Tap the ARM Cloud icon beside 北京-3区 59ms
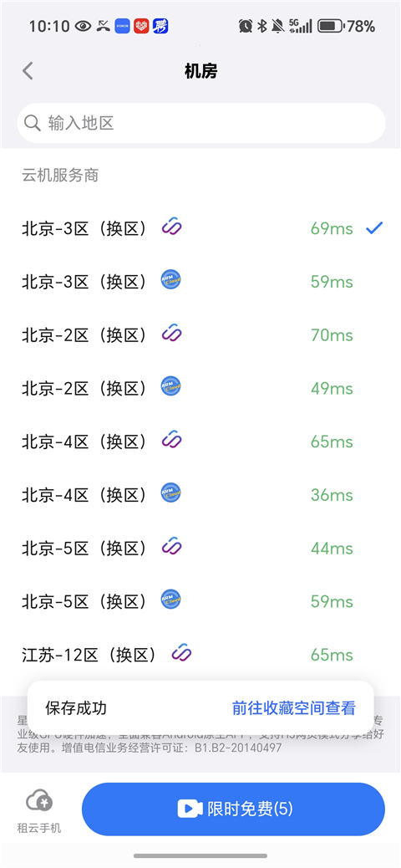Image resolution: width=401 pixels, height=868 pixels. (171, 280)
